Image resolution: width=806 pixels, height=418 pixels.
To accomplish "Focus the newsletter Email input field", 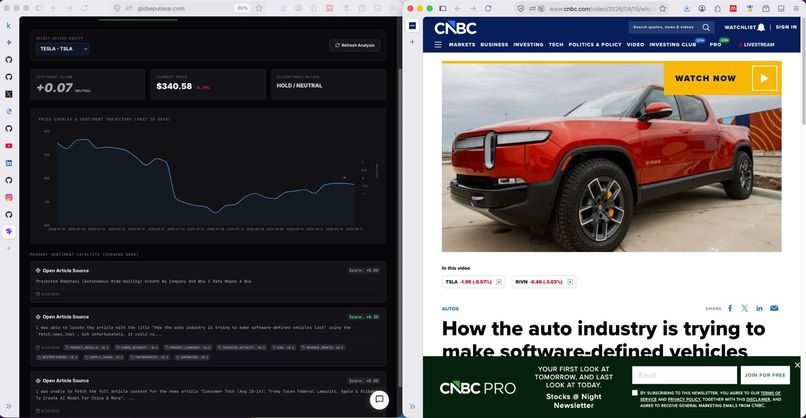I will [x=684, y=375].
